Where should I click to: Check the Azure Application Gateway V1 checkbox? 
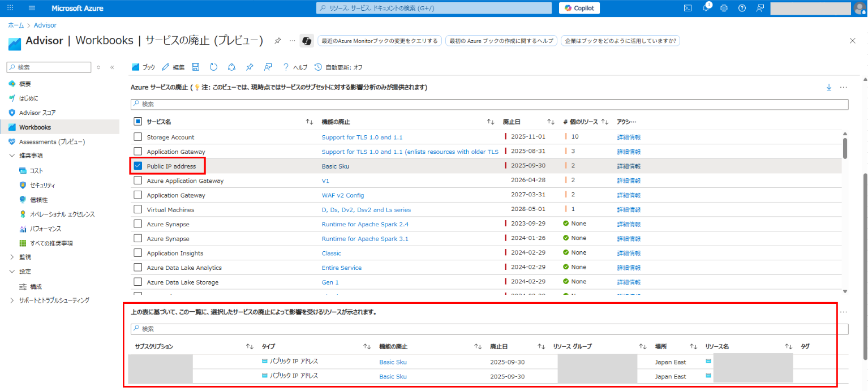[137, 181]
